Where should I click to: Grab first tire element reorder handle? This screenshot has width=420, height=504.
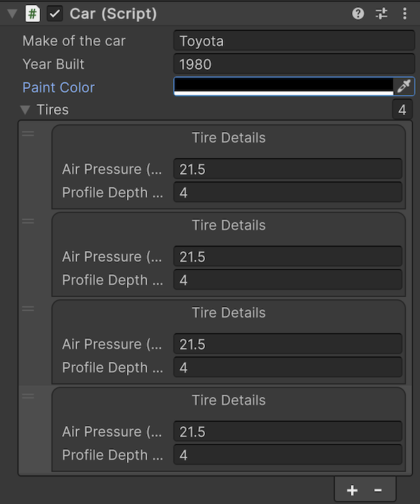(x=28, y=133)
